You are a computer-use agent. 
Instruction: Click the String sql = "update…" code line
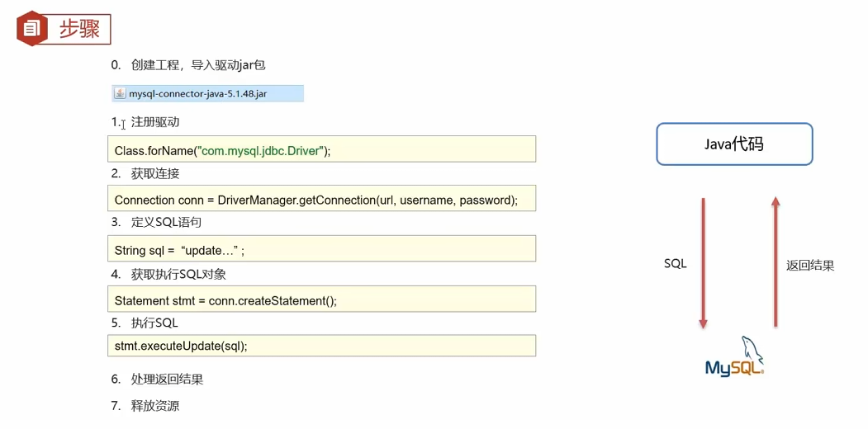321,248
